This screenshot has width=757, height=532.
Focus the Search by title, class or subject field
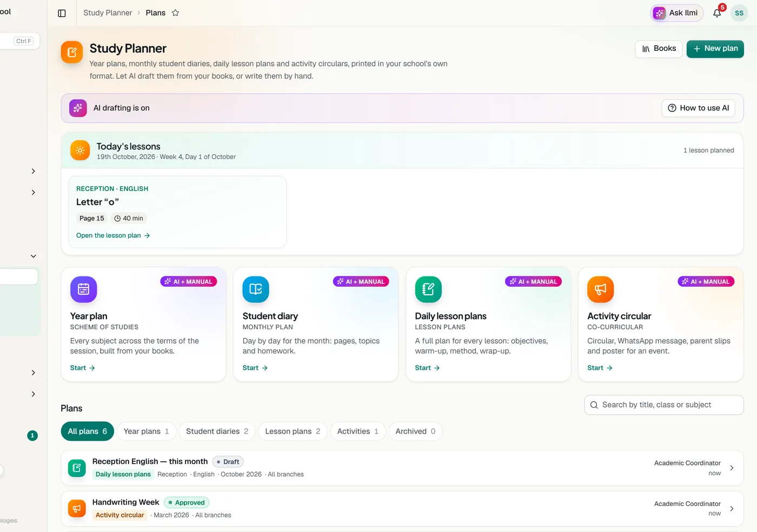[x=664, y=405]
